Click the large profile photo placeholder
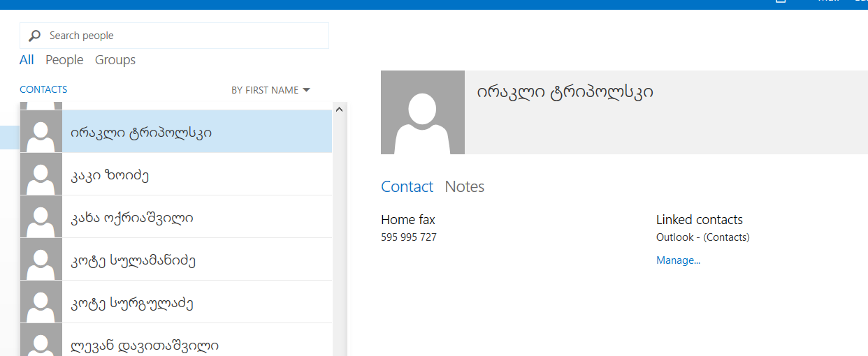Viewport: 868px width, 356px height. [x=422, y=112]
